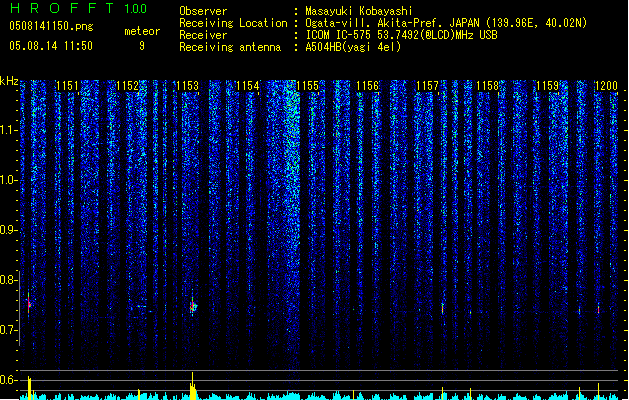Click the HROFFT title text
Screen dimensions: 629x400
pos(62,8)
